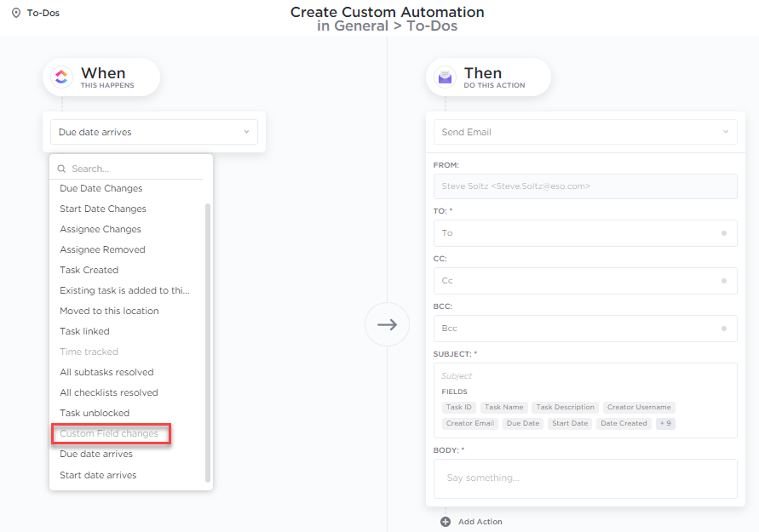The height and width of the screenshot is (532, 759).
Task: Insert the Creator Email field chip
Action: [x=470, y=423]
